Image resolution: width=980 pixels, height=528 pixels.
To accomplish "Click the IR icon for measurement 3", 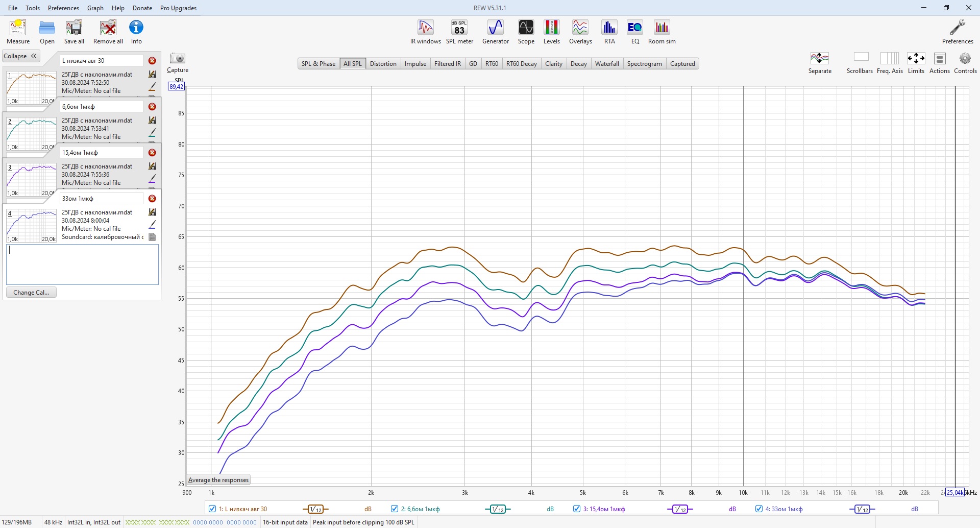I will [152, 166].
